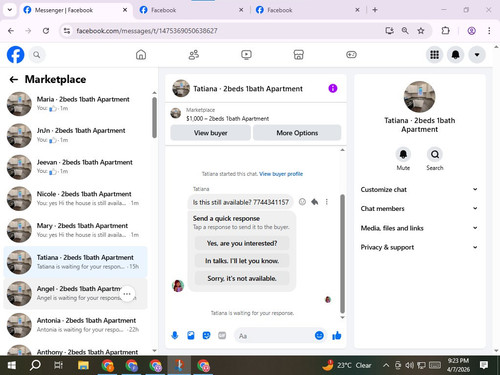Open the account dropdown arrow
This screenshot has height=375, width=500.
[477, 55]
